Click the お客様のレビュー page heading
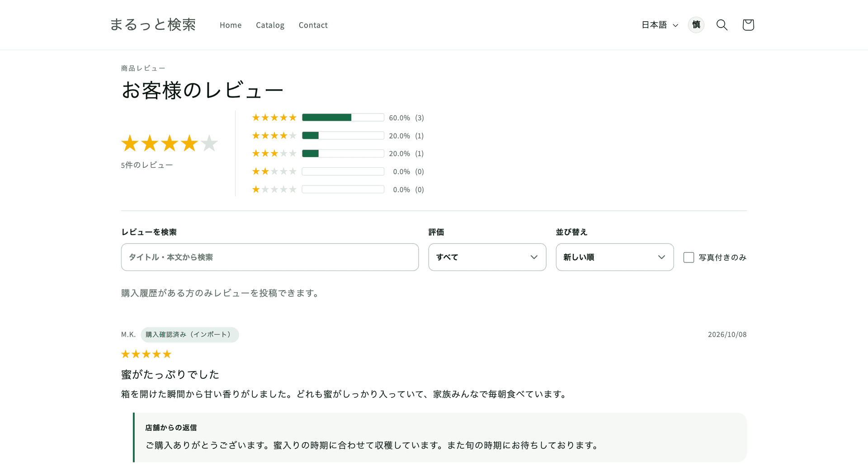 click(x=202, y=90)
